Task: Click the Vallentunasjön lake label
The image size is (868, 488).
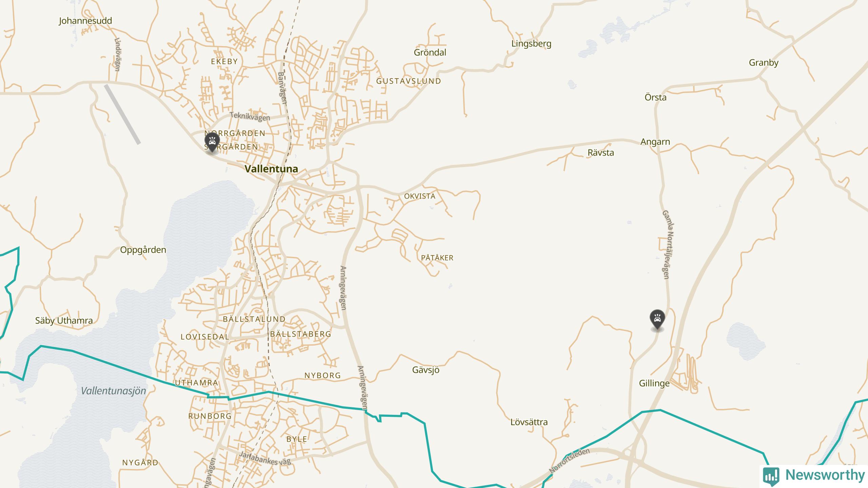Action: click(114, 391)
